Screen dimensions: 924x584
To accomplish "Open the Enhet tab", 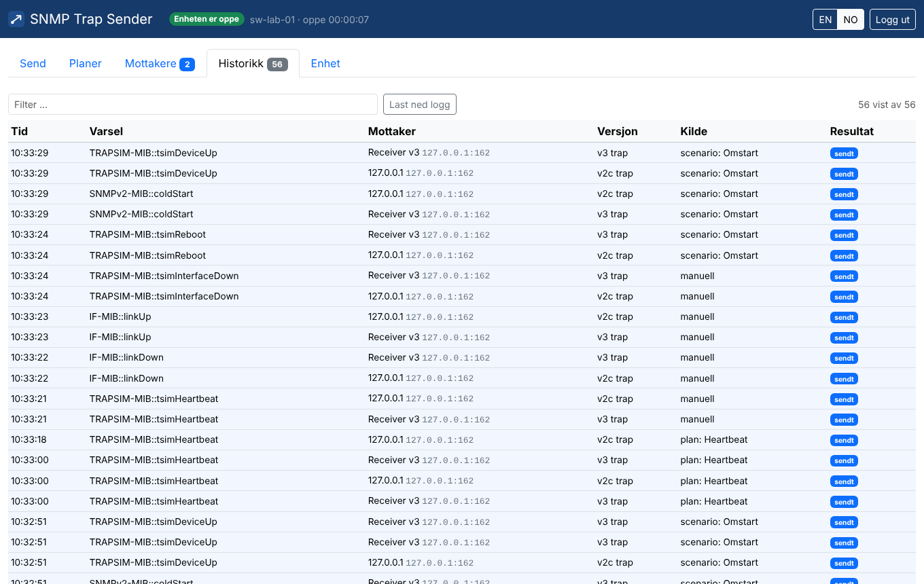I will tap(325, 63).
